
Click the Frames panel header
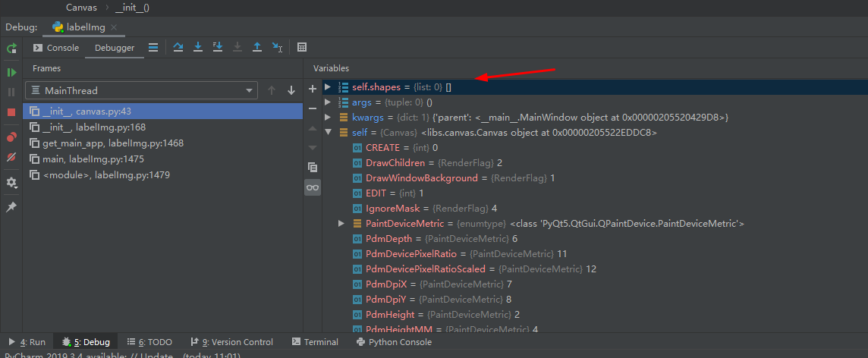click(46, 68)
